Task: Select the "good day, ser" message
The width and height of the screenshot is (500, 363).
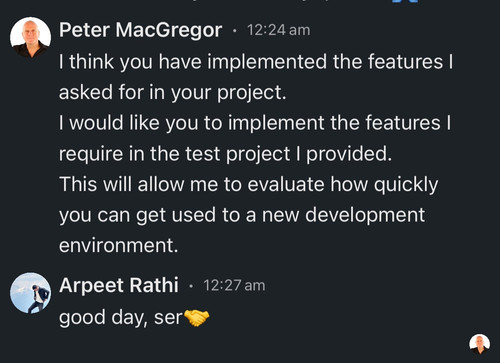Action: [x=134, y=318]
